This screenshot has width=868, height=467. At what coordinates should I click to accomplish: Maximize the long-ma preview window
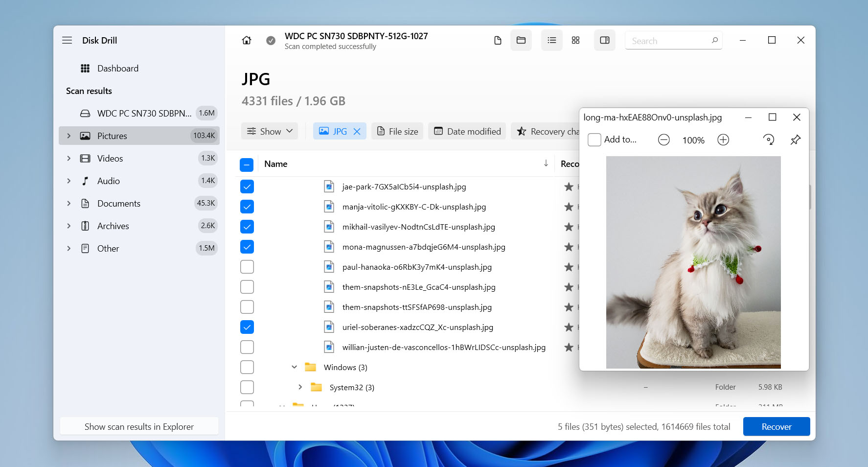pos(773,117)
